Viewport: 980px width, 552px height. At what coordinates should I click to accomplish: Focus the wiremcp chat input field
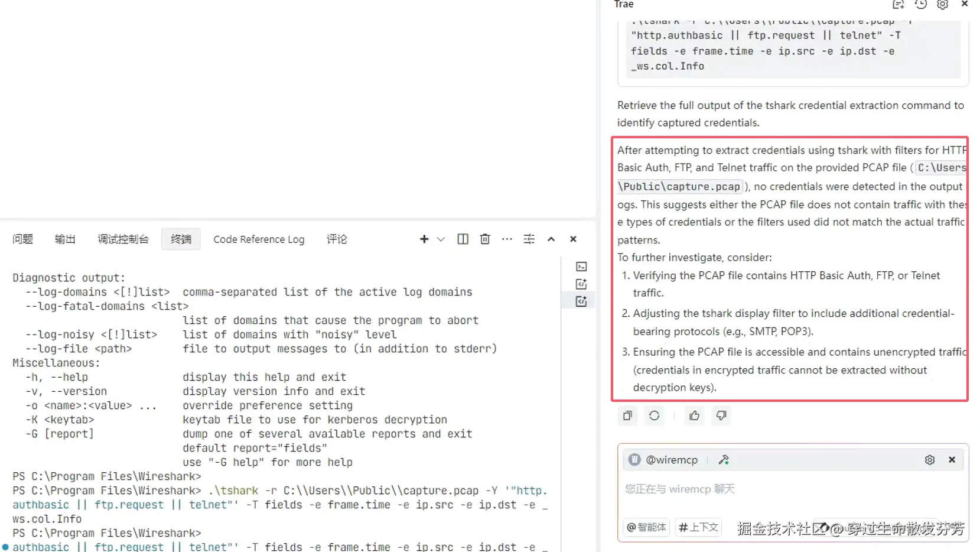(x=793, y=489)
